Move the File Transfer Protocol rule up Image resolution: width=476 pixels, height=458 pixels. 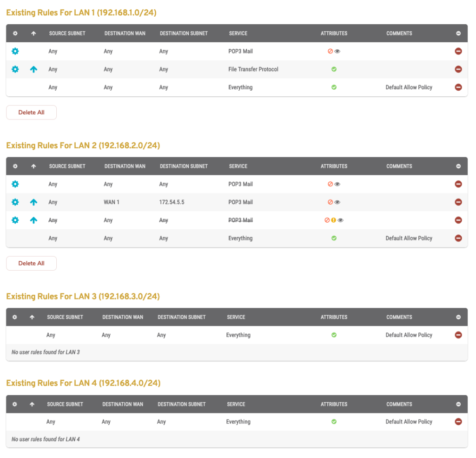pos(33,69)
